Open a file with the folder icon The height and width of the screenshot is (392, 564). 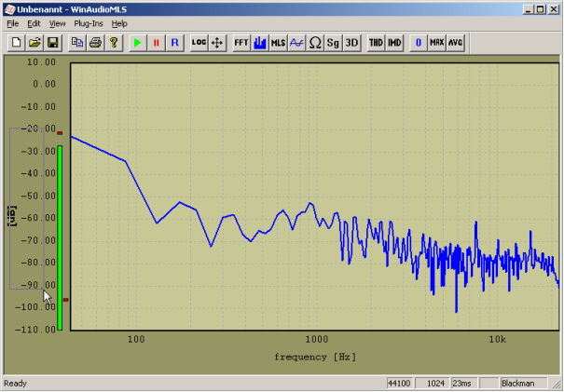pos(34,43)
